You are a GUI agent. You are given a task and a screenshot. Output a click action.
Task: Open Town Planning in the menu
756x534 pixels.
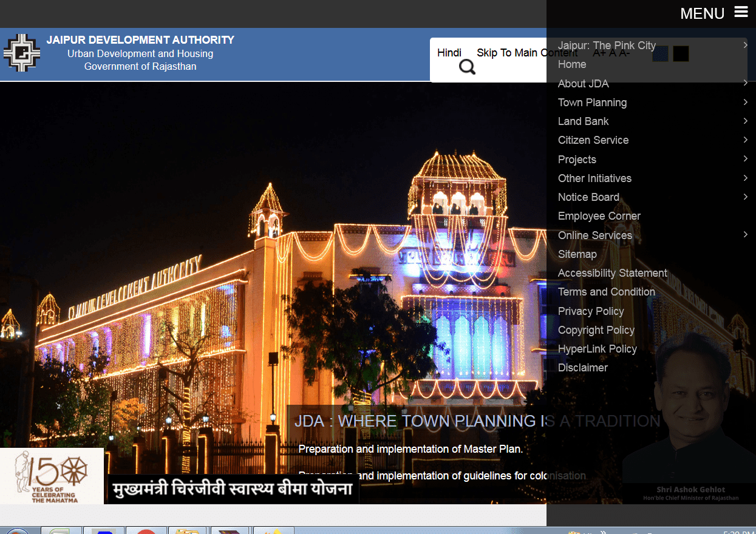coord(592,103)
